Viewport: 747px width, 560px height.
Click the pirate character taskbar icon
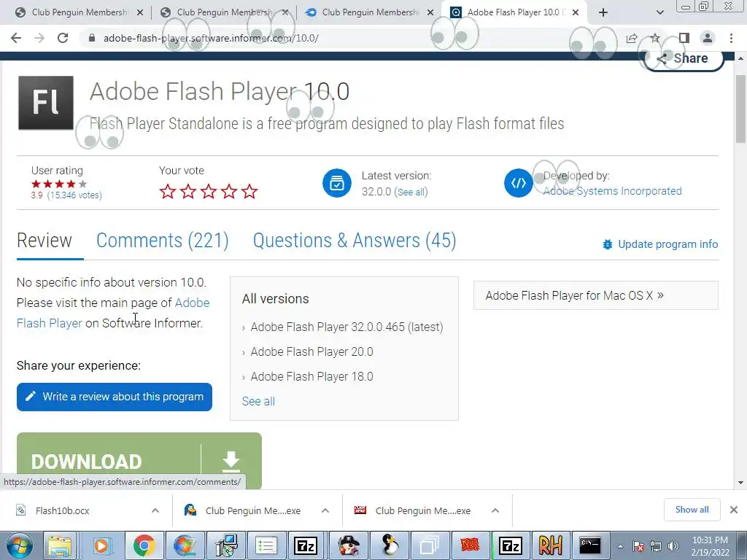pos(349,545)
